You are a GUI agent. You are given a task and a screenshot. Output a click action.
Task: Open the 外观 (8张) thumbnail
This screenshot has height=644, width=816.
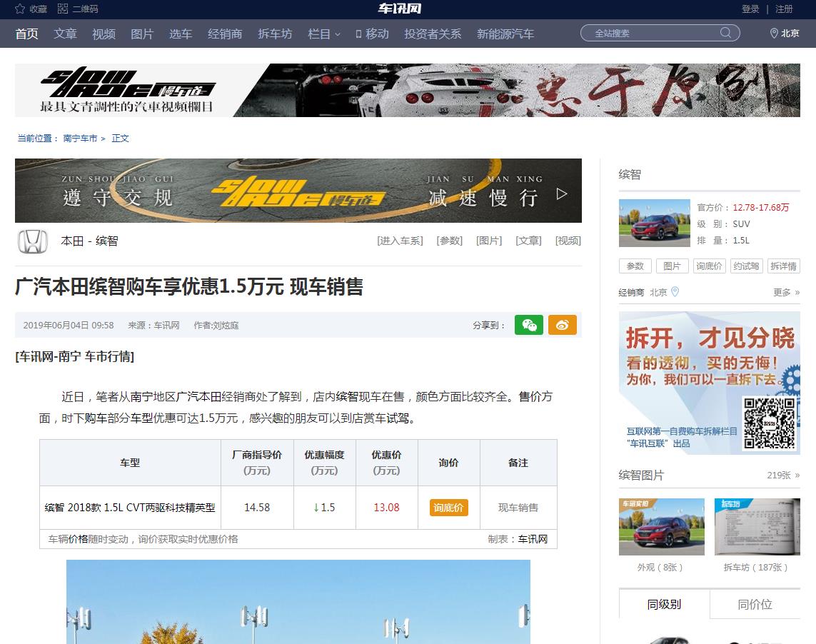(662, 527)
